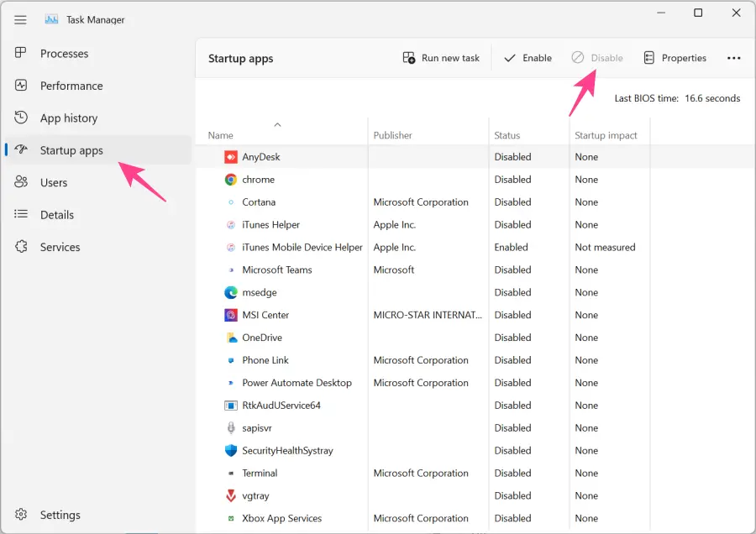Click Run new task button
This screenshot has width=756, height=534.
click(x=441, y=58)
